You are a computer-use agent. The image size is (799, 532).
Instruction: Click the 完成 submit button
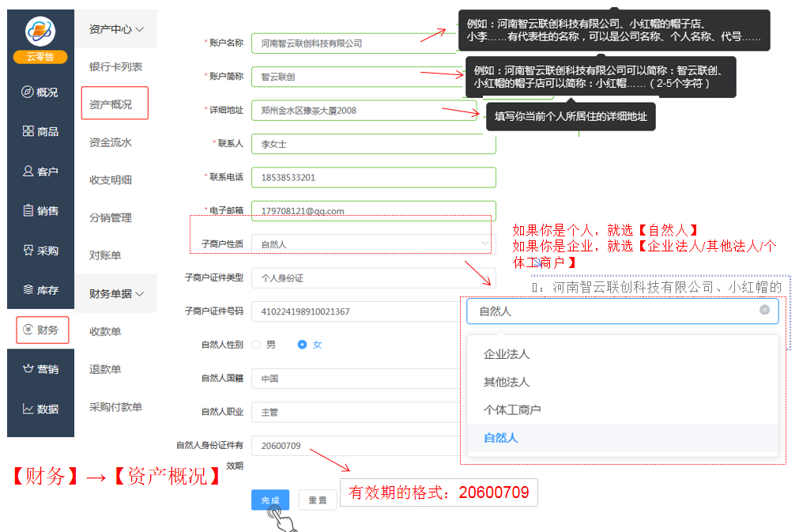pyautogui.click(x=270, y=500)
